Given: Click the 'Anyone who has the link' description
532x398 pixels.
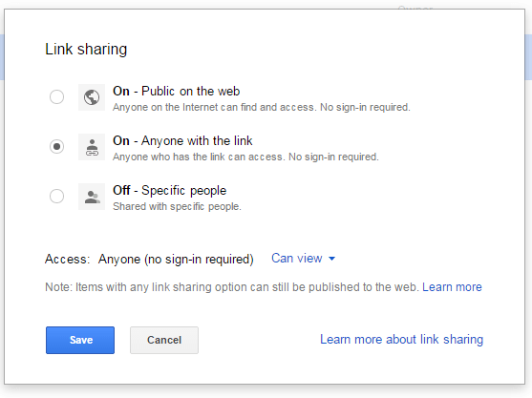Looking at the screenshot, I should pos(246,157).
